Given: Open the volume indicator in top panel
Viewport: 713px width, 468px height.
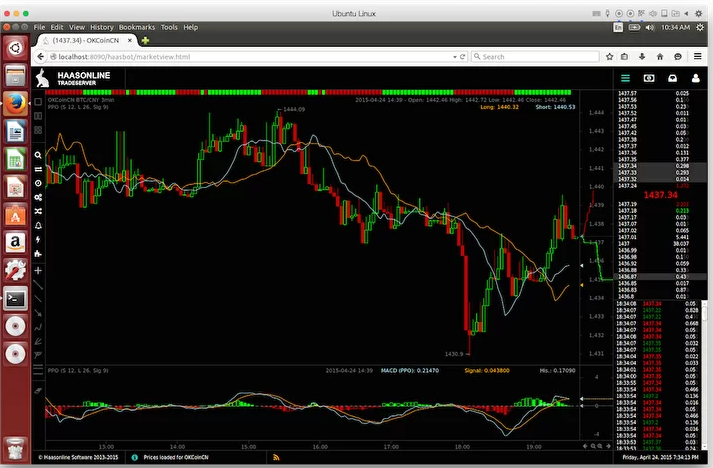Looking at the screenshot, I should [650, 27].
